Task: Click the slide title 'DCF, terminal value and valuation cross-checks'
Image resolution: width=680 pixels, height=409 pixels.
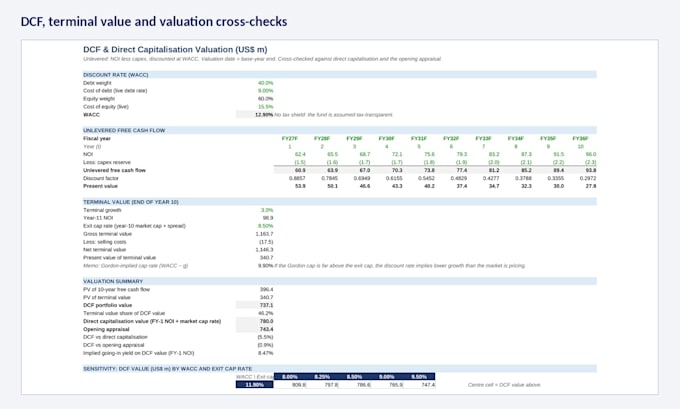Action: [154, 21]
